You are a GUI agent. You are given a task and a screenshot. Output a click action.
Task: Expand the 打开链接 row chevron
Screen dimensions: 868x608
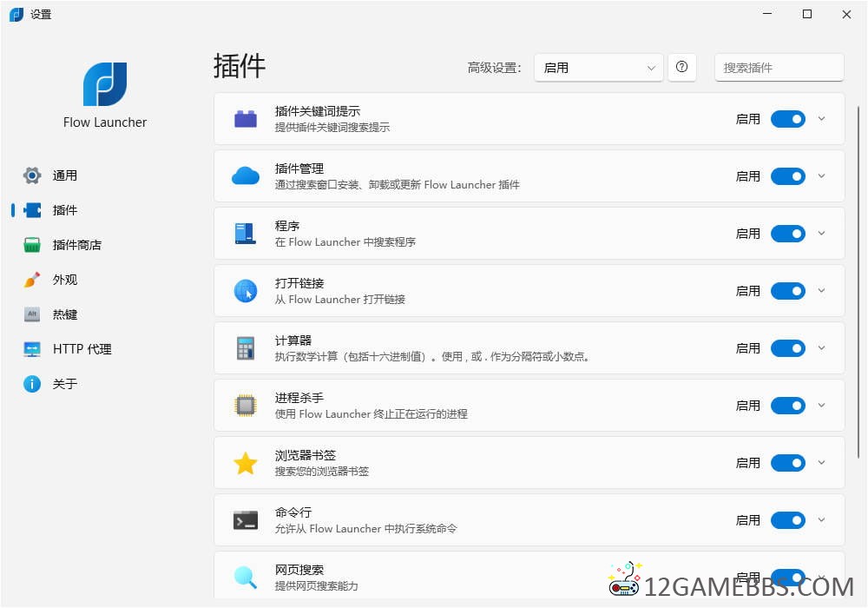tap(821, 291)
